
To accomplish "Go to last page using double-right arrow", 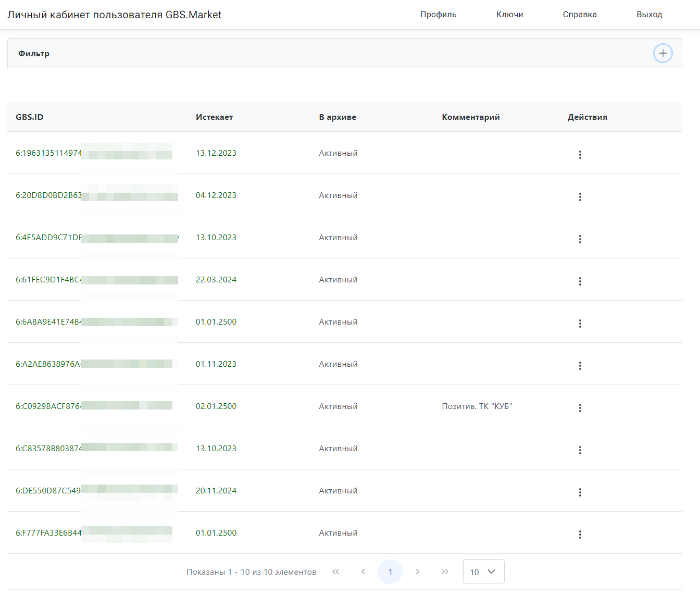I will click(445, 572).
